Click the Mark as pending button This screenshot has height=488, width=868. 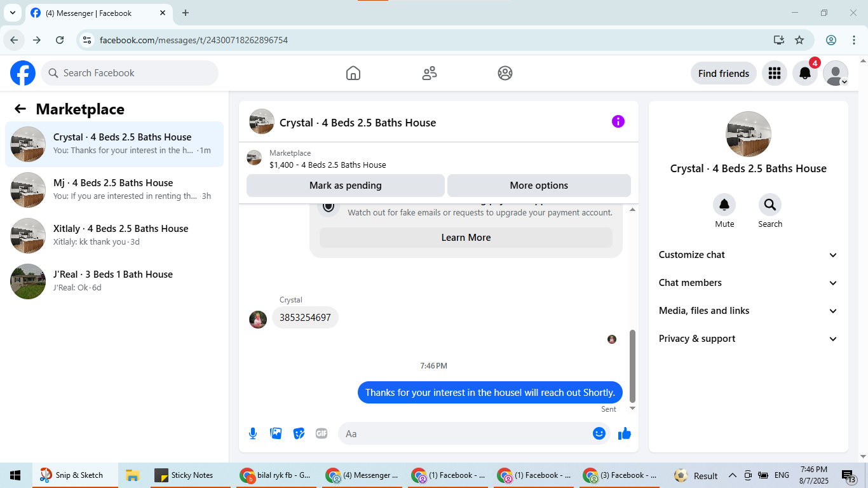coord(346,186)
